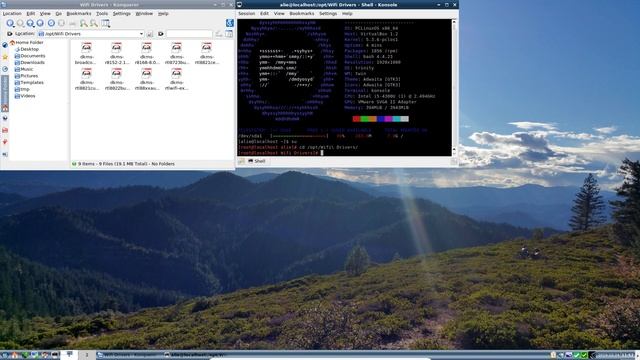Open Konqueror's Go menu

pos(58,13)
